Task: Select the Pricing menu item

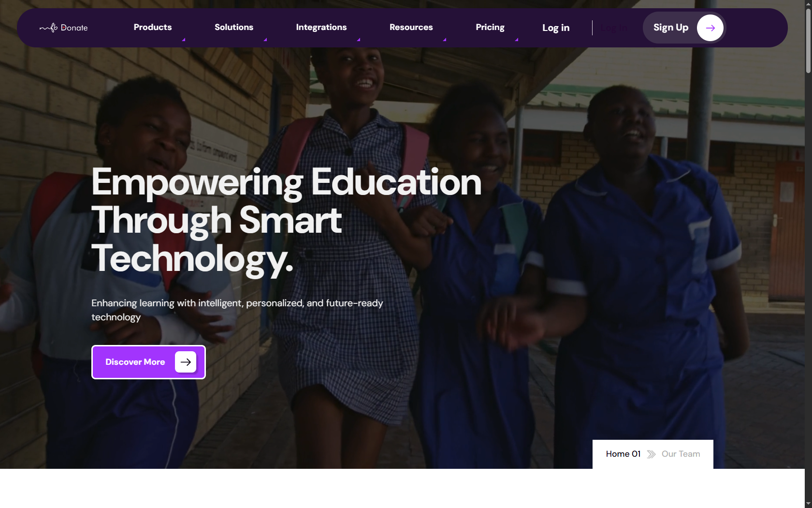Action: pos(490,27)
